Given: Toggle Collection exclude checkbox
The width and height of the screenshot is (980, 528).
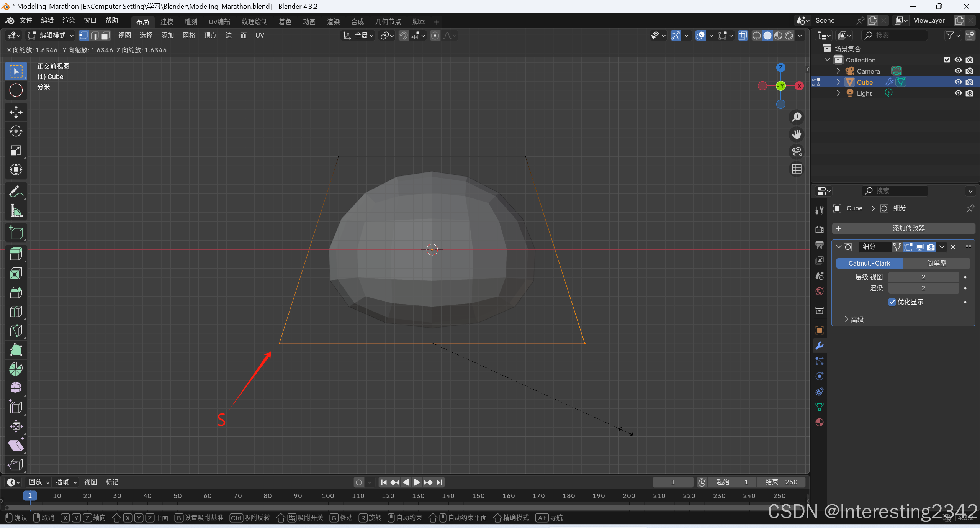Looking at the screenshot, I should point(947,60).
